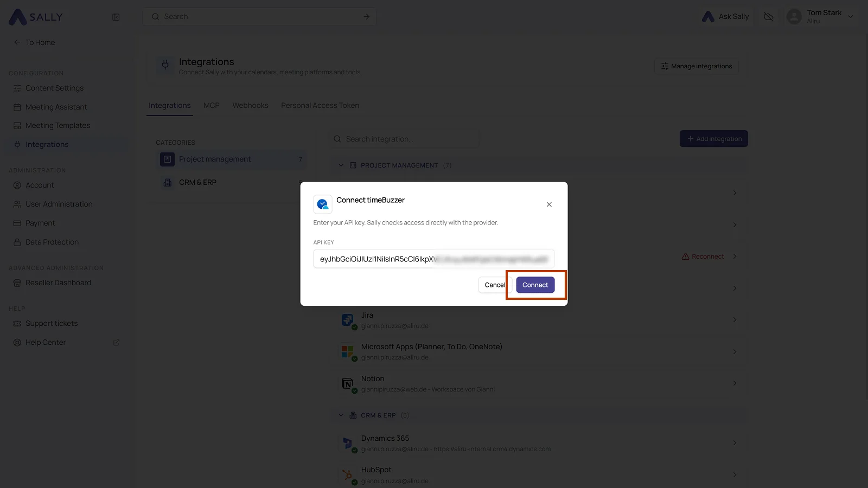This screenshot has width=868, height=488.
Task: Click the Project management category icon
Action: click(x=167, y=159)
